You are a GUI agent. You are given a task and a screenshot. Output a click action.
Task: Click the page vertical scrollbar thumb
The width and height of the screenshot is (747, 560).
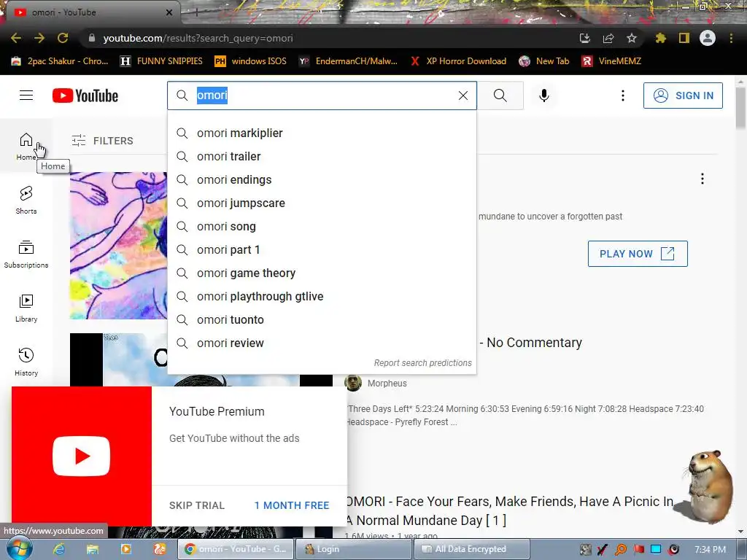click(740, 108)
